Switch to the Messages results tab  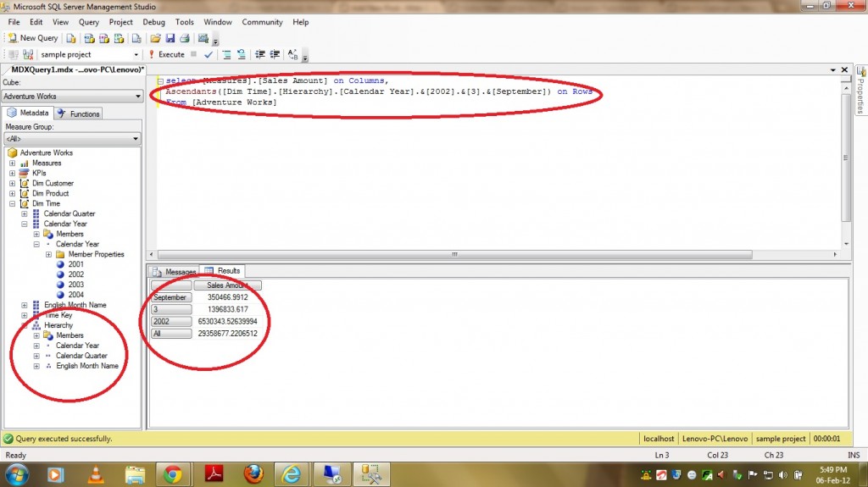(x=174, y=271)
